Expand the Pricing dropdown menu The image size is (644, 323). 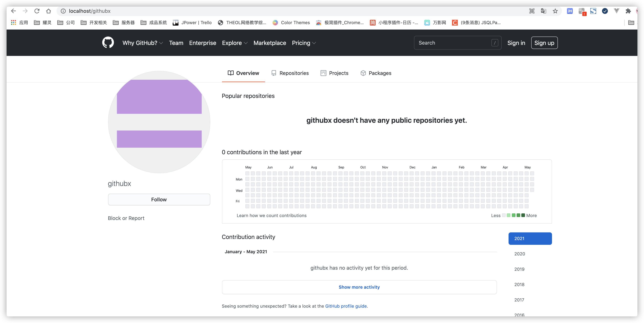[304, 43]
